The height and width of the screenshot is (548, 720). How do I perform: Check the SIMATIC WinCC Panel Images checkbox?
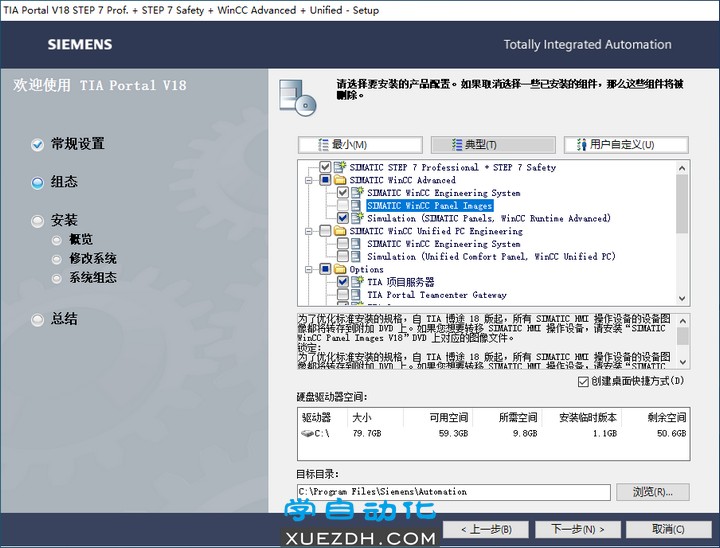point(343,205)
